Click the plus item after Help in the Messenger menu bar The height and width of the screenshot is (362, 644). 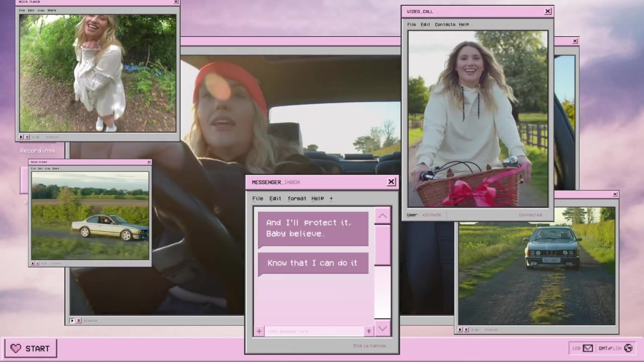coord(331,198)
